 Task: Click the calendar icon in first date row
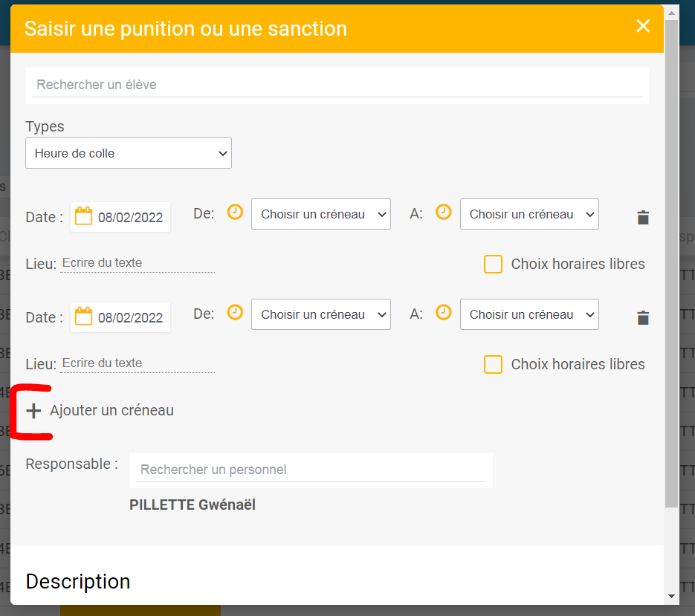click(84, 216)
